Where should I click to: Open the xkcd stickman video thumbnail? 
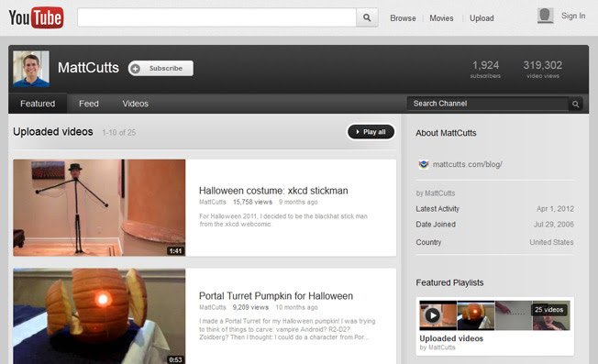[99, 208]
